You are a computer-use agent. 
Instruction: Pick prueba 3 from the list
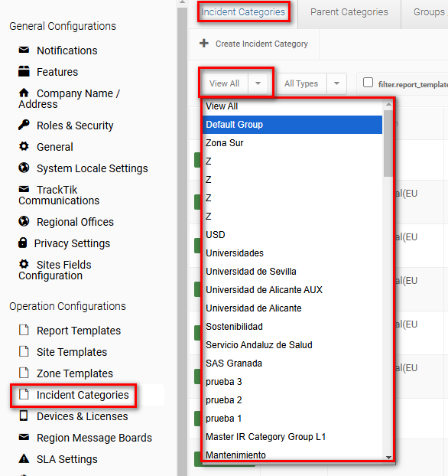tap(293, 382)
